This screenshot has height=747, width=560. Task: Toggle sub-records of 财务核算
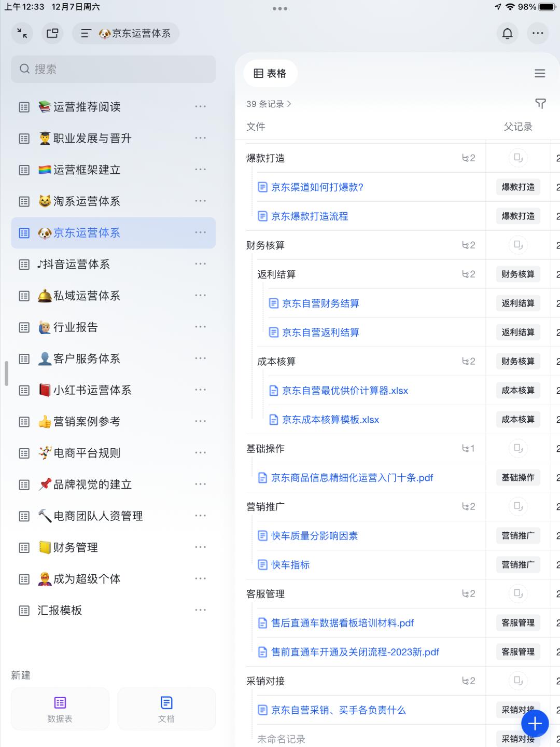point(469,245)
